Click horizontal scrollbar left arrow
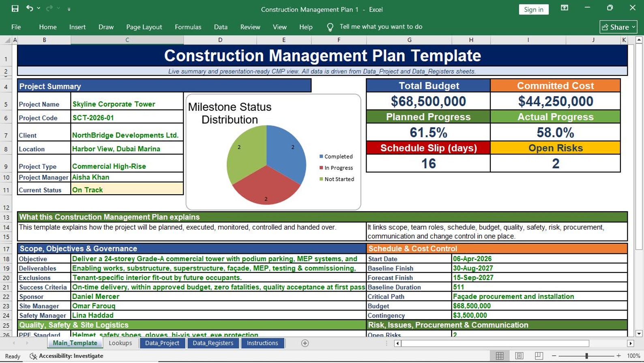The width and height of the screenshot is (644, 363). [x=398, y=344]
